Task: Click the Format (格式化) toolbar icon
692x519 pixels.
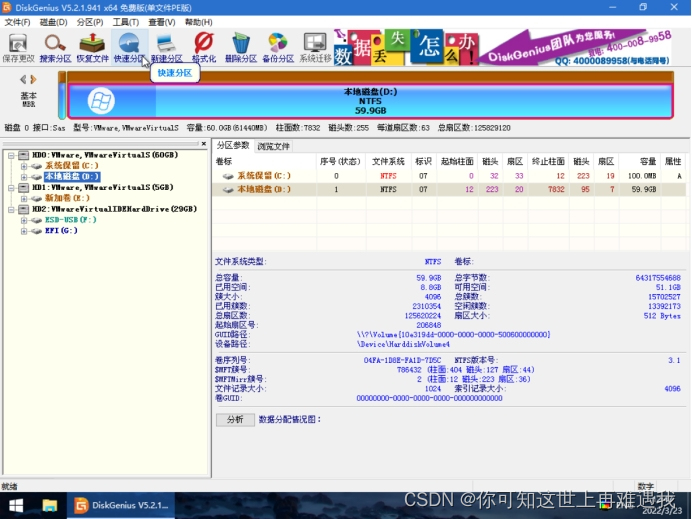Action: [x=203, y=48]
